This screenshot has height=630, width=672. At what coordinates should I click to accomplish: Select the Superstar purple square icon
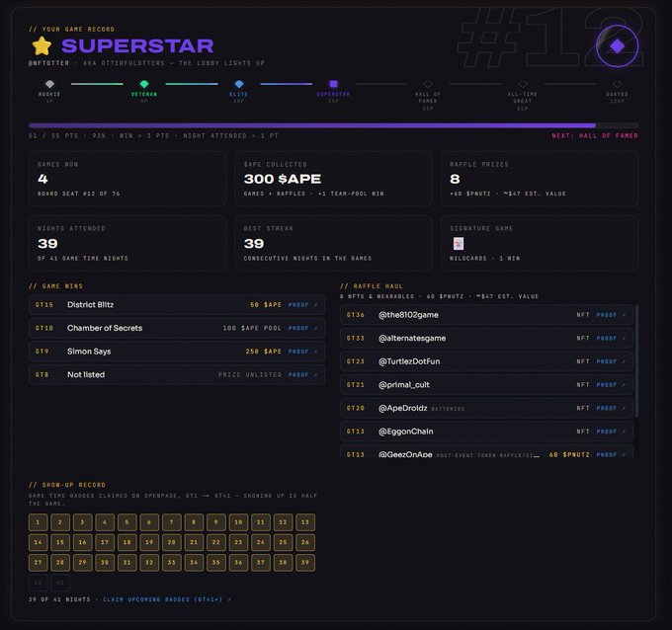coord(333,84)
